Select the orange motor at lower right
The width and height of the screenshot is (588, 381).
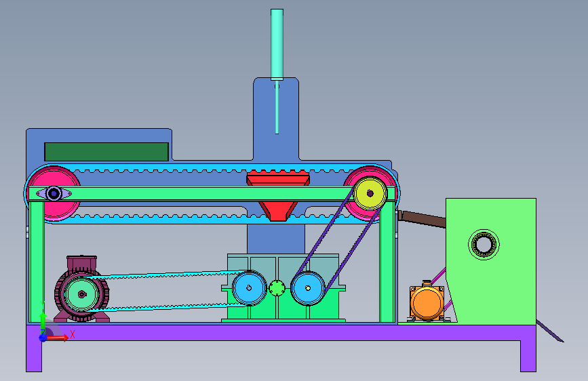(427, 302)
